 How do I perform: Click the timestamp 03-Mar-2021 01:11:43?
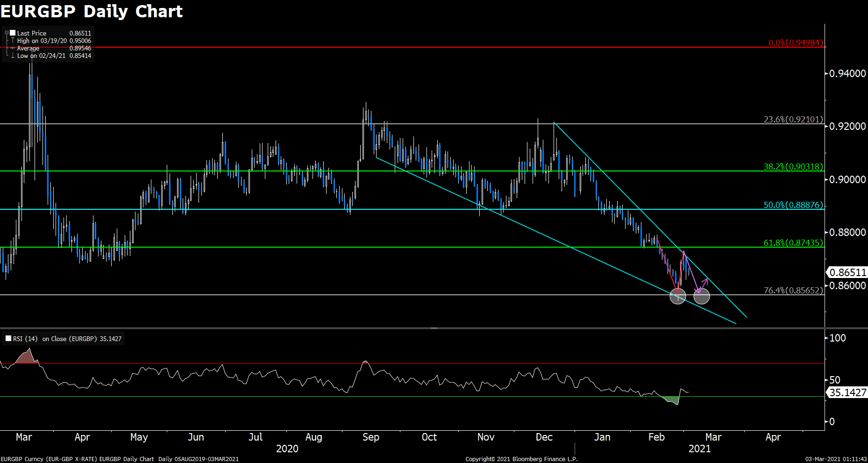click(x=836, y=459)
